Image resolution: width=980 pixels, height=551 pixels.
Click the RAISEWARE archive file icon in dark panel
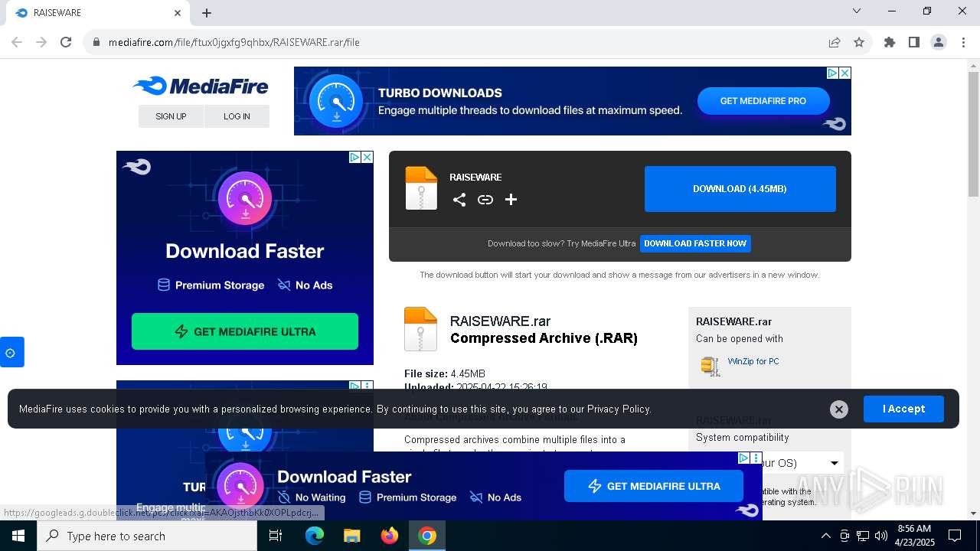point(421,188)
